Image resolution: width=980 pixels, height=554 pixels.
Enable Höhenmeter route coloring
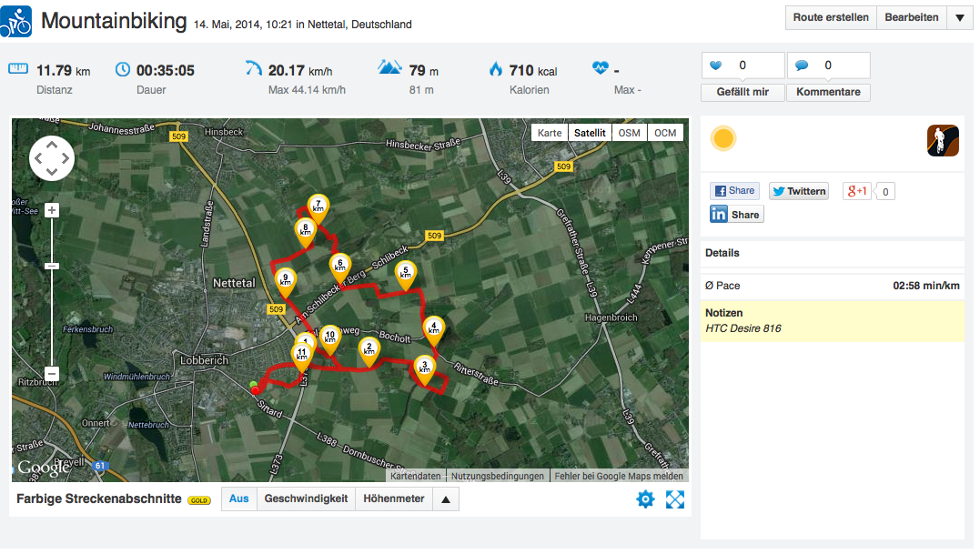[394, 499]
